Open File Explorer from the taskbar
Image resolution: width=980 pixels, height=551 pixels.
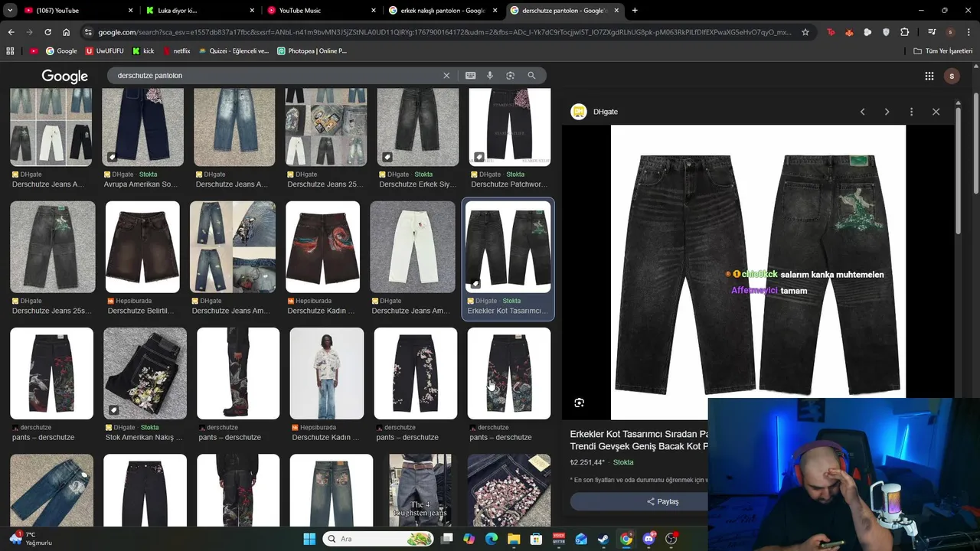(514, 539)
